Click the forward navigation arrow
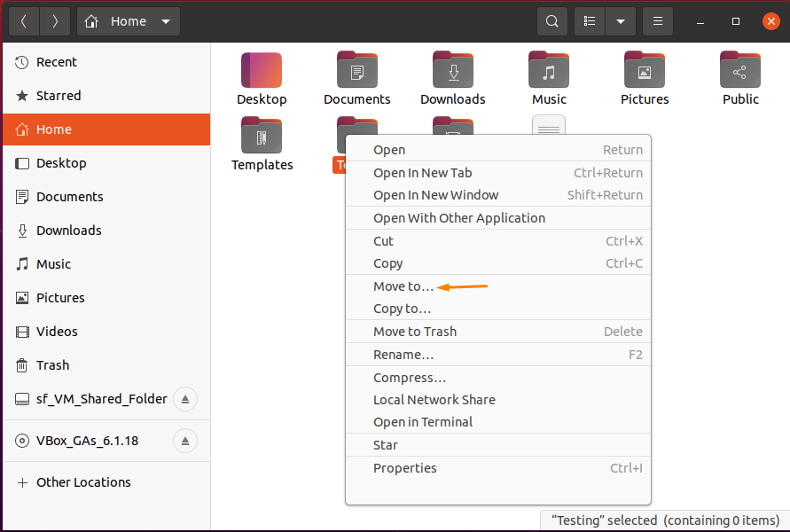Screen dimensions: 790x532 [53, 20]
